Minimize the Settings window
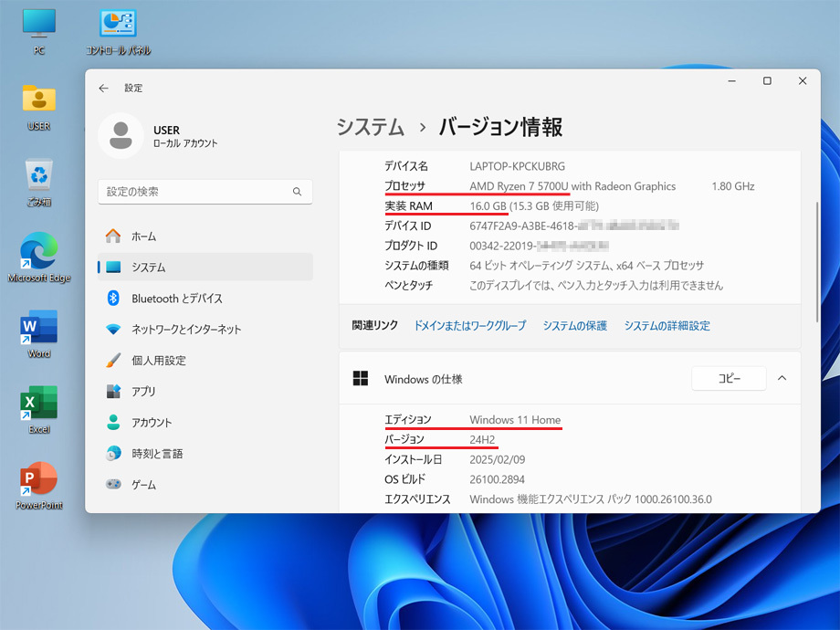Image resolution: width=840 pixels, height=630 pixels. click(731, 81)
